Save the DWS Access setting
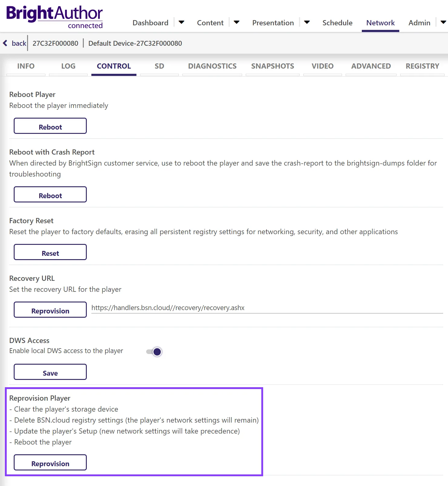 click(x=50, y=372)
